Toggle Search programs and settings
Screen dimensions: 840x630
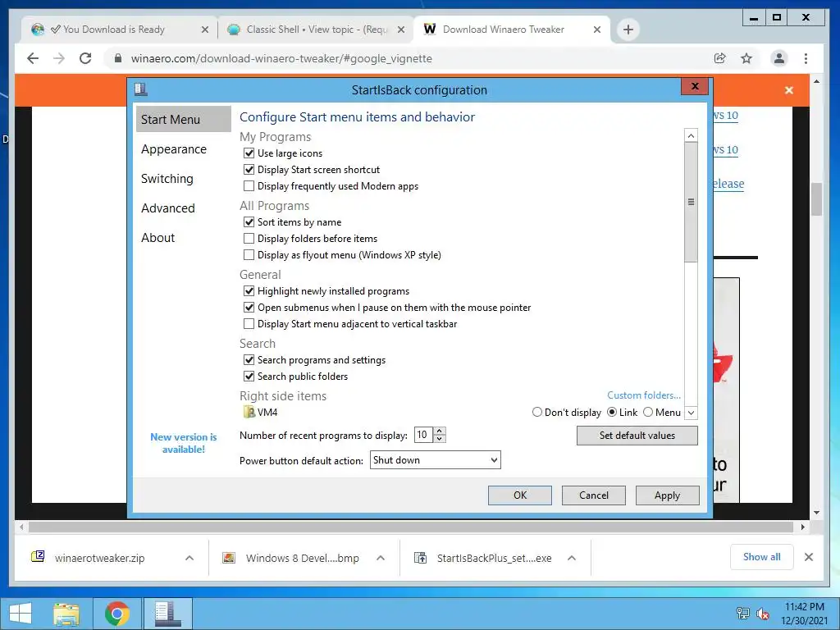pyautogui.click(x=249, y=360)
